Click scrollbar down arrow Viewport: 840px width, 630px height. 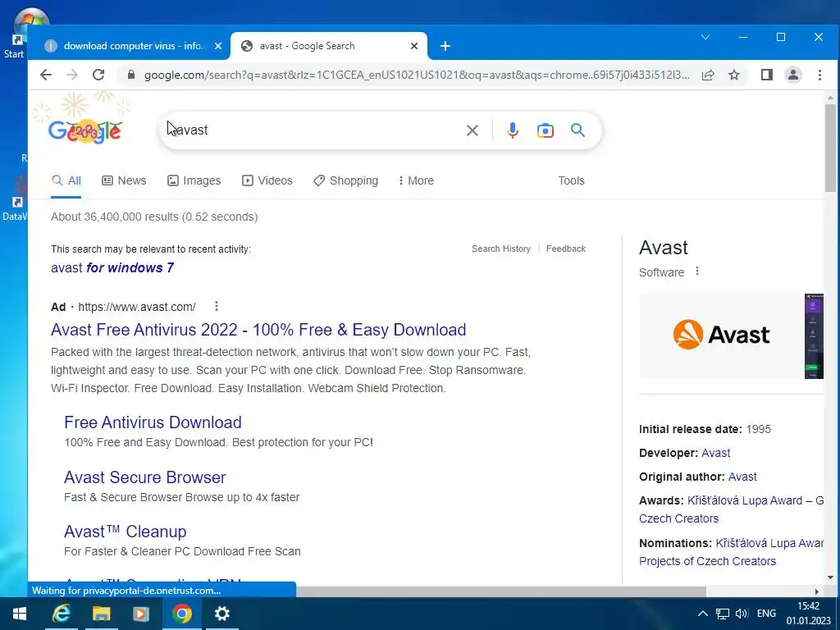click(x=830, y=577)
